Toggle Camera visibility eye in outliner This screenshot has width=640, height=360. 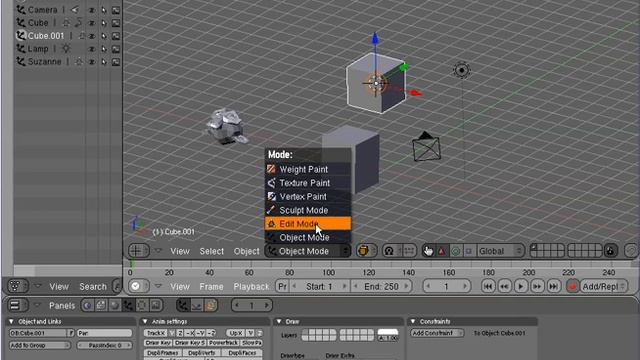coord(92,10)
